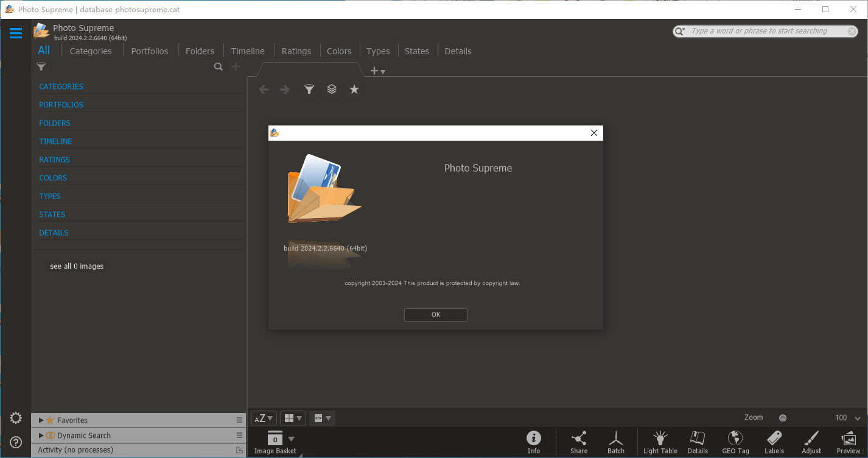868x458 pixels.
Task: Open Favorites panel menu icon
Action: tap(240, 420)
